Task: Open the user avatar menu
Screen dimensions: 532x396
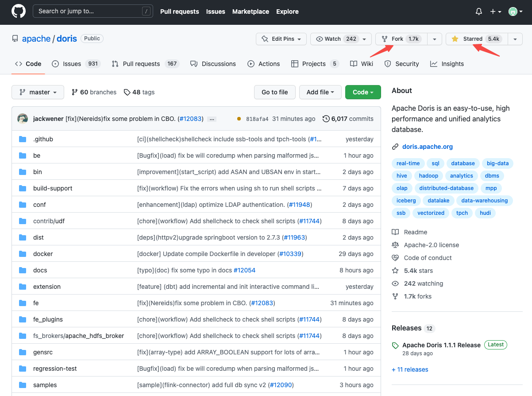Action: pyautogui.click(x=515, y=12)
